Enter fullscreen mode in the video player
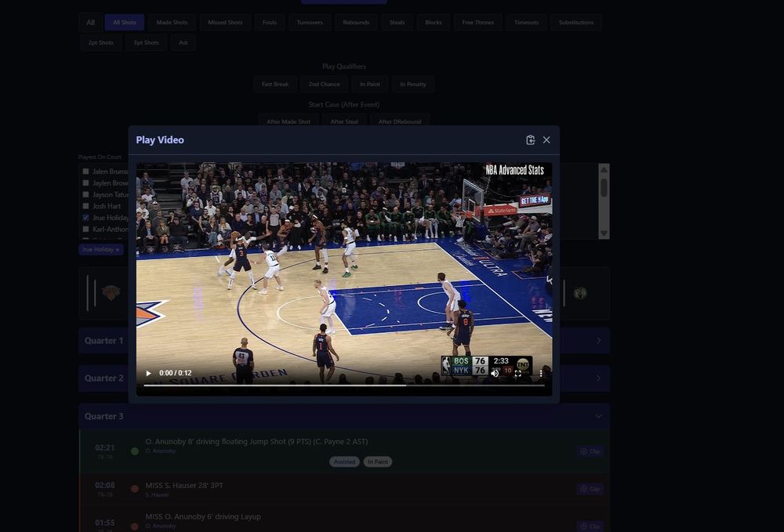The width and height of the screenshot is (784, 532). (x=518, y=373)
